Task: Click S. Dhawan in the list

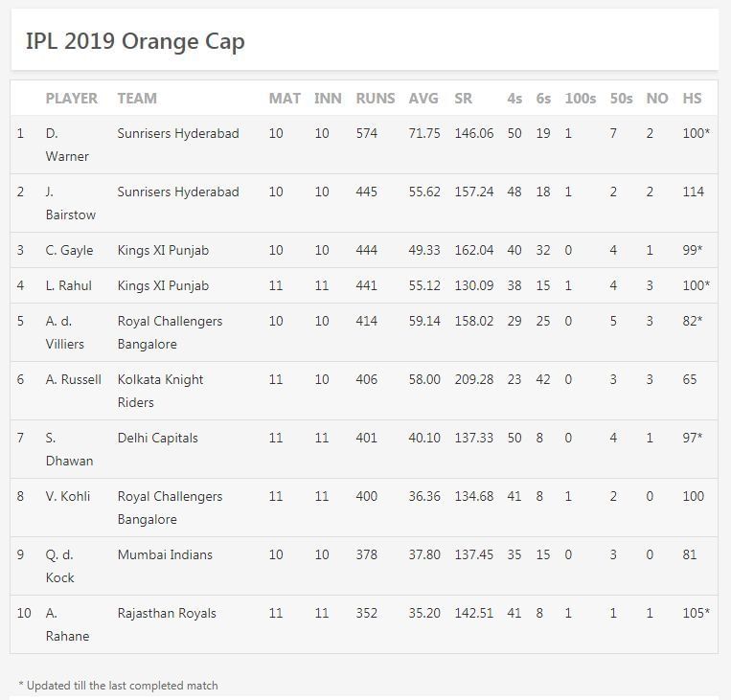Action: click(69, 449)
